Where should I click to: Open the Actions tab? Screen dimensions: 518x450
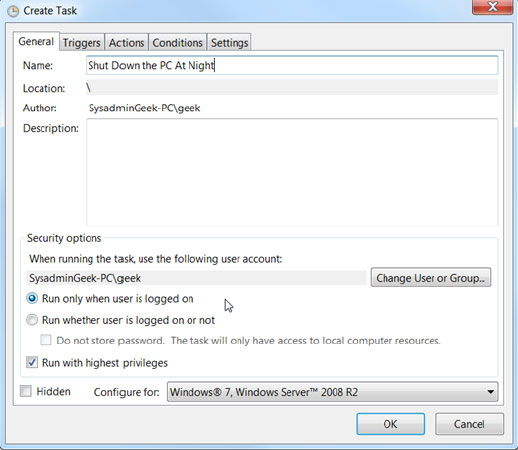(x=126, y=43)
